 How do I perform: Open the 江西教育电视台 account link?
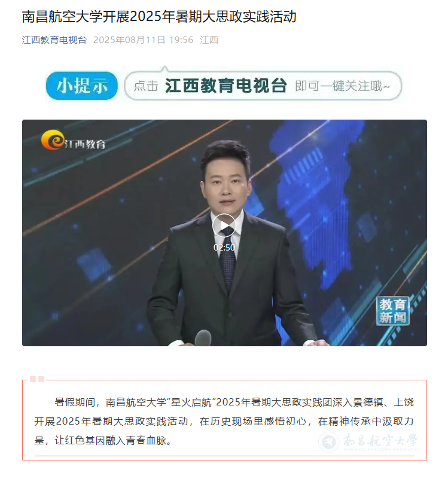click(54, 40)
